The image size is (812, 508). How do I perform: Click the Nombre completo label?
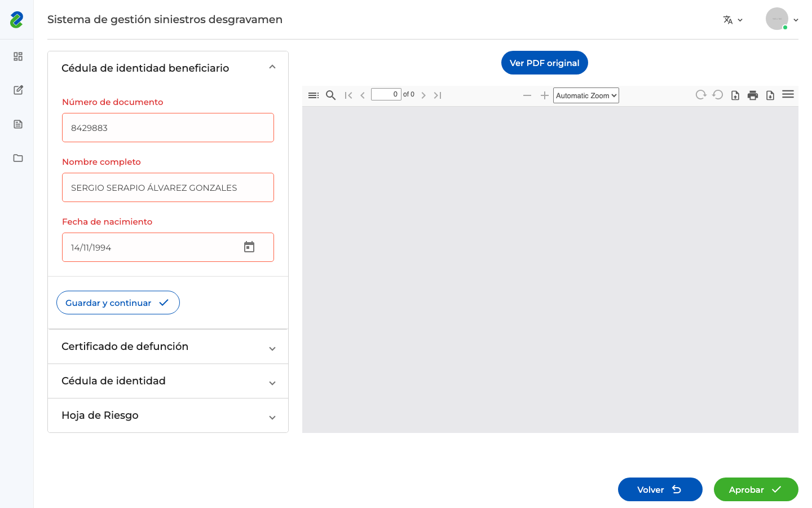tap(101, 162)
